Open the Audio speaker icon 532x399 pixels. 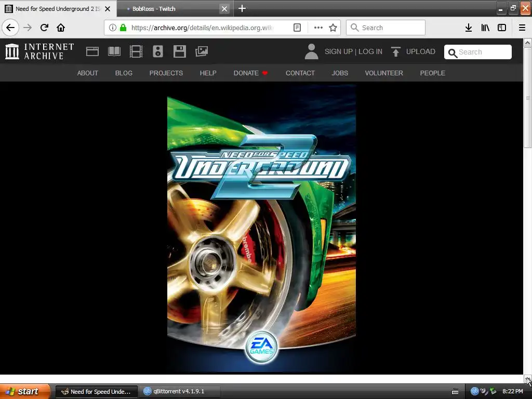click(x=158, y=51)
